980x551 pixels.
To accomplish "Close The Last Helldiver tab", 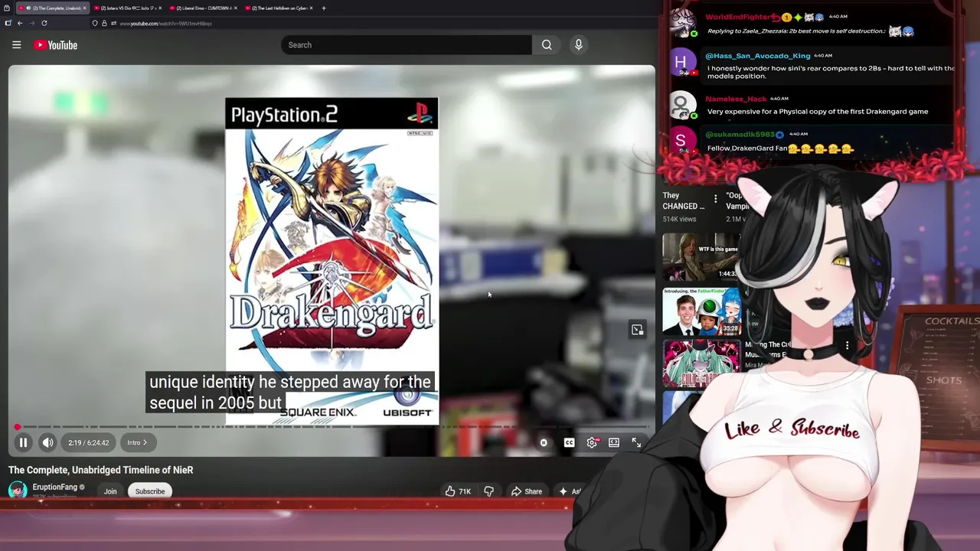I will [311, 8].
